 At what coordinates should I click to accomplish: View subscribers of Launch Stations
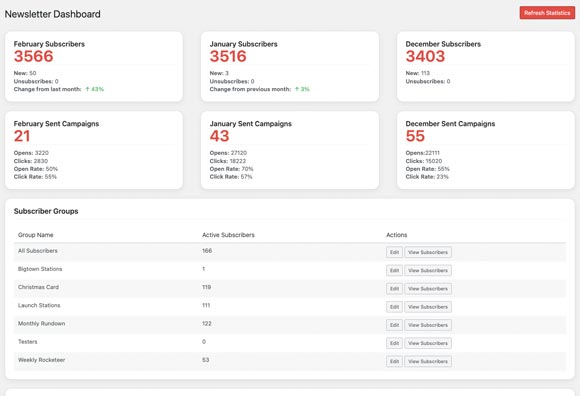coord(428,307)
